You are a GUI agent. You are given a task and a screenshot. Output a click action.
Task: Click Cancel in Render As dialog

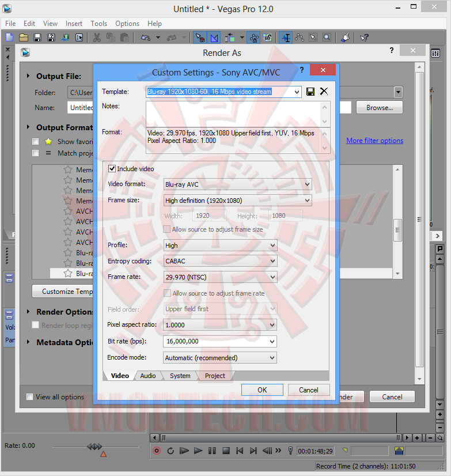click(392, 397)
